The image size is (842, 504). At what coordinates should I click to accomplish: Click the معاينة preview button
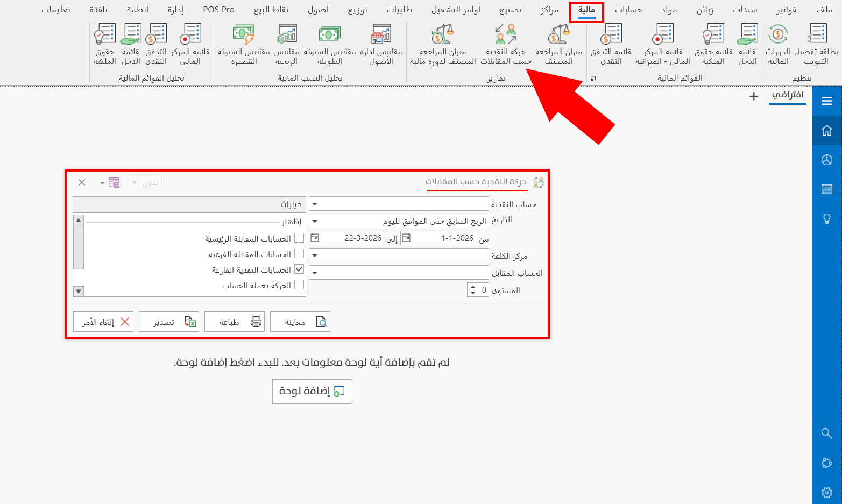[300, 322]
